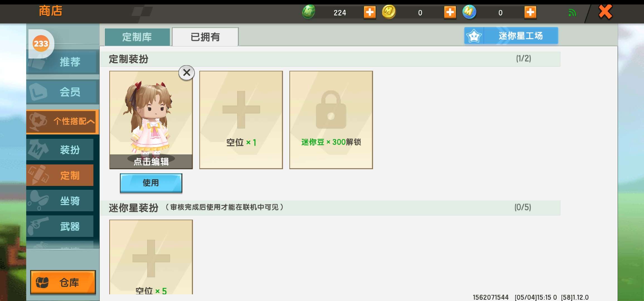Tap the locked slot padlock icon
The width and height of the screenshot is (644, 301).
pos(331,110)
